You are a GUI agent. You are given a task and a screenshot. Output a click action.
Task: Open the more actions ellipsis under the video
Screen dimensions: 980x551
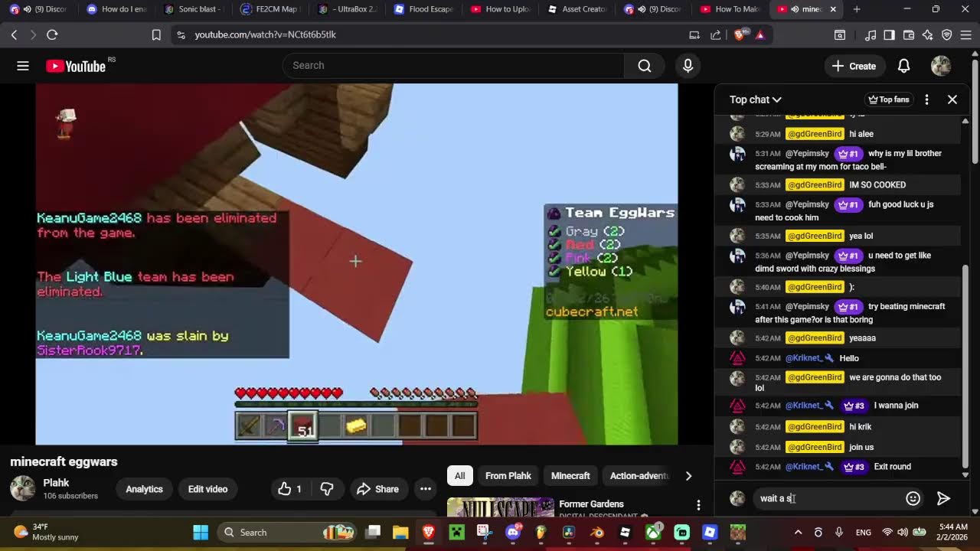426,489
